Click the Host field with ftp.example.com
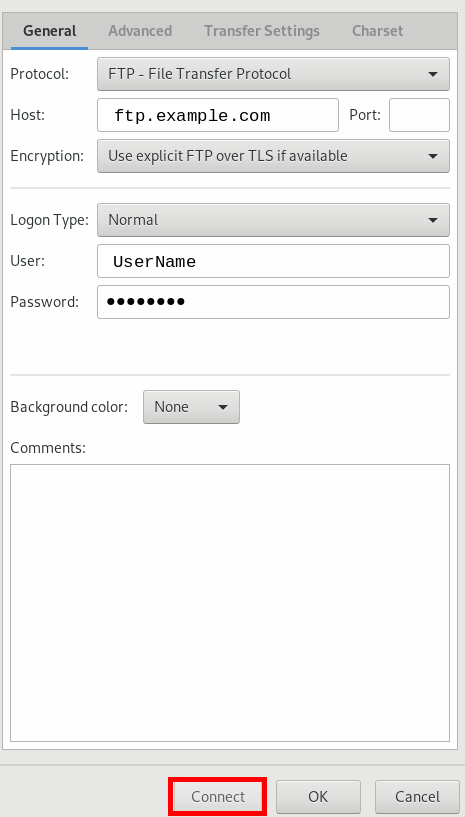Screen dimensions: 465x817 point(218,115)
